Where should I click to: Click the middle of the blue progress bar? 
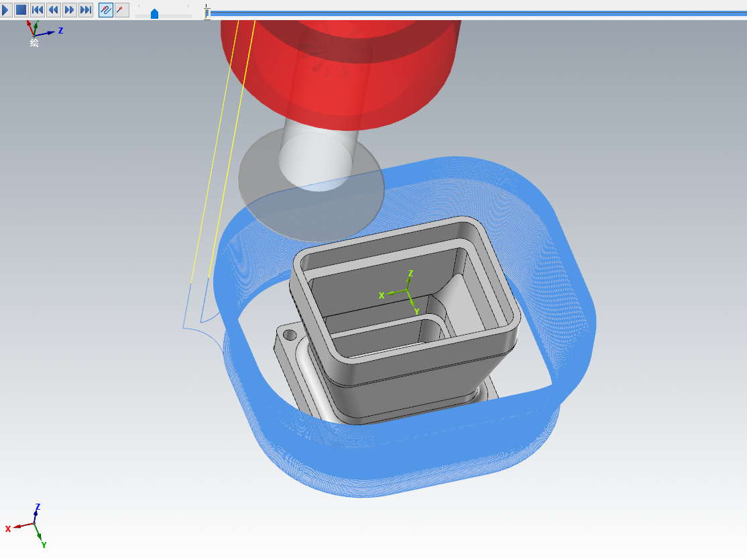[477, 13]
